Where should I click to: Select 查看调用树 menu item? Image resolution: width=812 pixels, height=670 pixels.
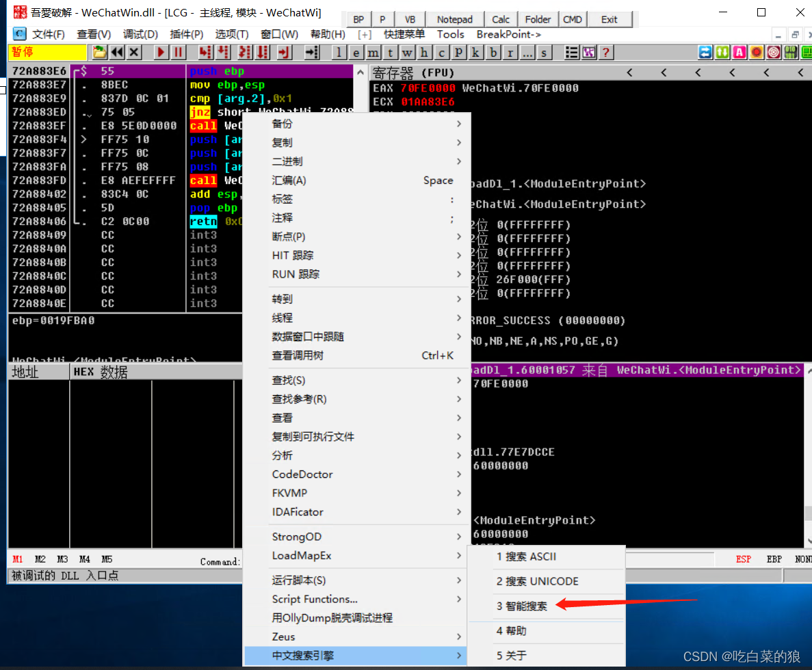point(356,356)
